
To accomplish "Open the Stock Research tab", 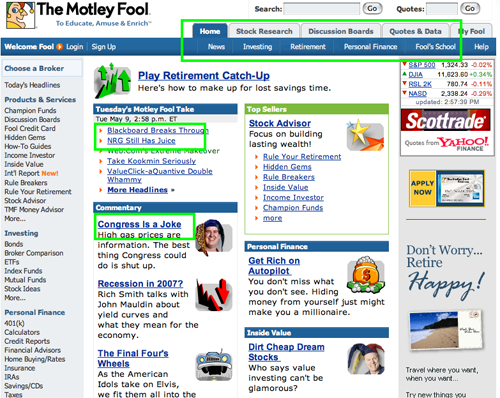I will coord(264,31).
